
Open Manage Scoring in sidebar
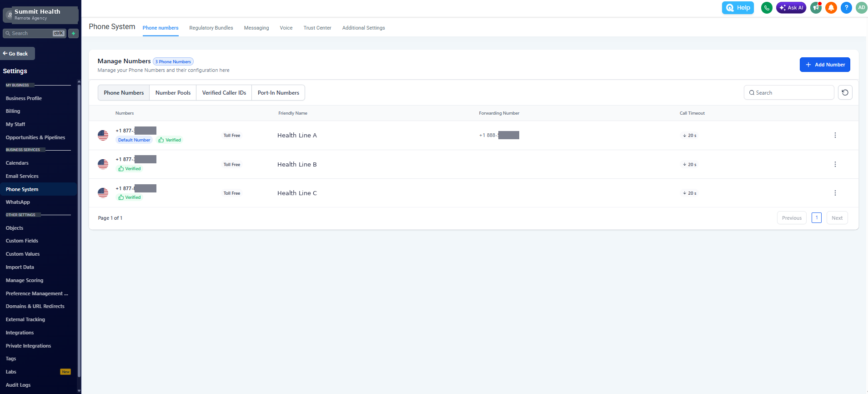pyautogui.click(x=25, y=280)
